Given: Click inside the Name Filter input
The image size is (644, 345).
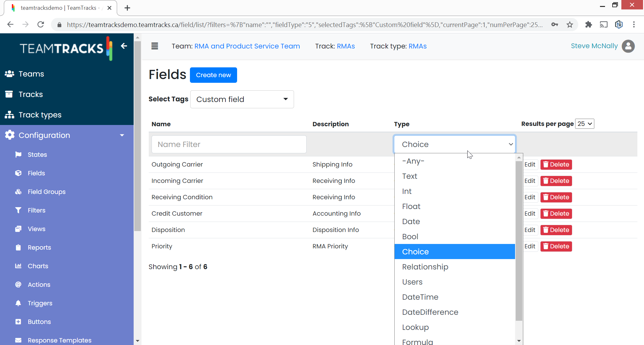Looking at the screenshot, I should click(x=229, y=144).
